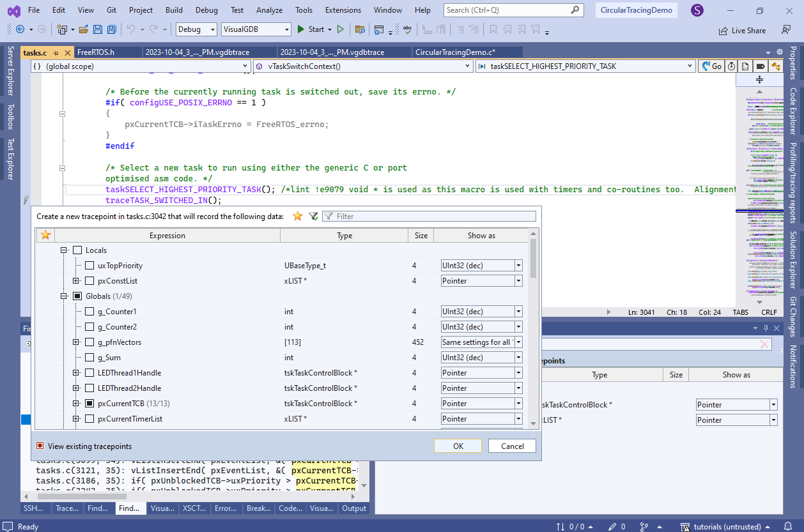Check the uxTopPriority checkbox
This screenshot has width=804, height=532.
[x=89, y=266]
